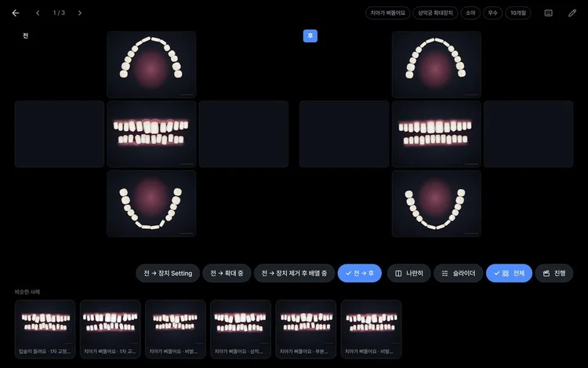Choose the 전 → 확대 중 comparison
Screen dimensions: 588x368
click(x=227, y=273)
